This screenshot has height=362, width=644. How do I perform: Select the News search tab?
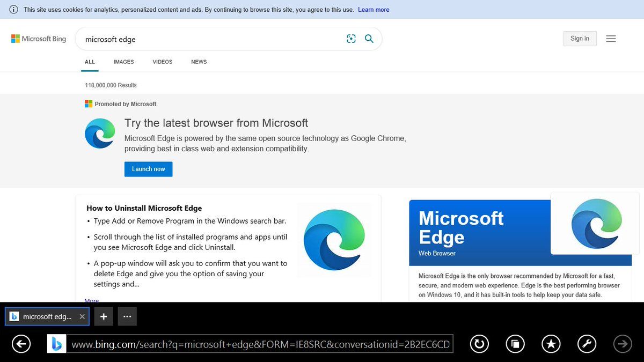[x=199, y=62]
